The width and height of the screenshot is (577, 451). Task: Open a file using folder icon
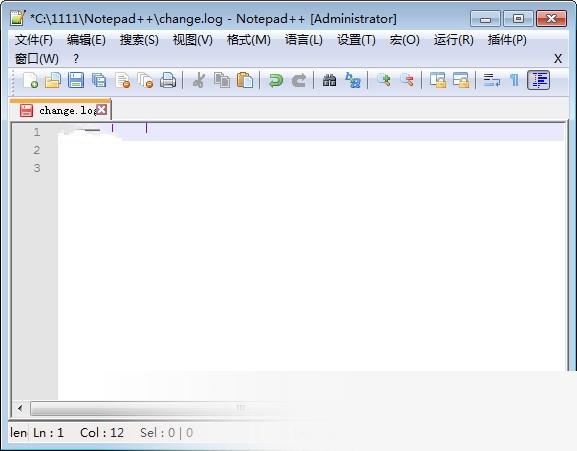(x=53, y=80)
